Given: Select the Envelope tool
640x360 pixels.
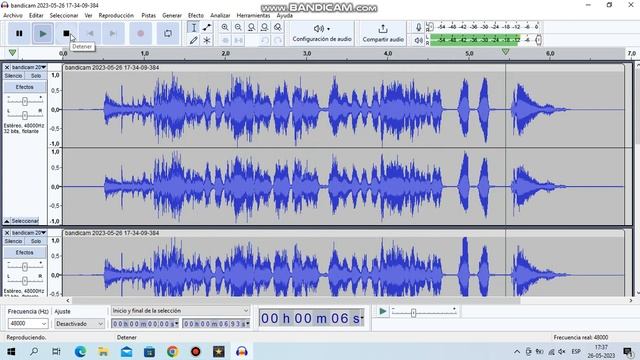Looking at the screenshot, I should 207,27.
